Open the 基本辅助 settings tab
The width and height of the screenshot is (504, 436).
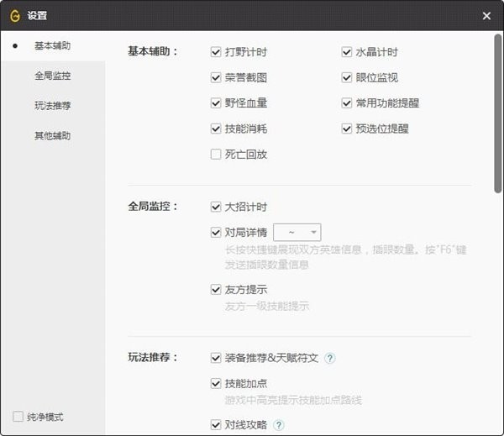(x=52, y=45)
